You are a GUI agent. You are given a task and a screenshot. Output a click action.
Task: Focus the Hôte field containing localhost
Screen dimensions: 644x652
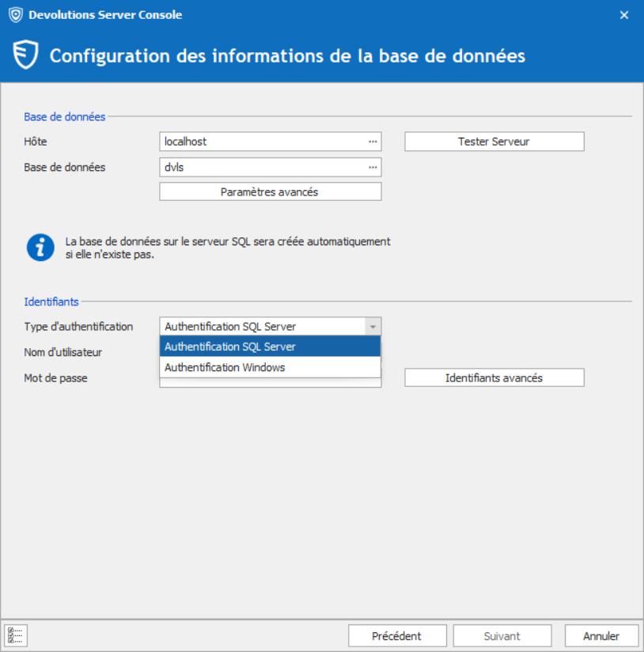click(261, 142)
